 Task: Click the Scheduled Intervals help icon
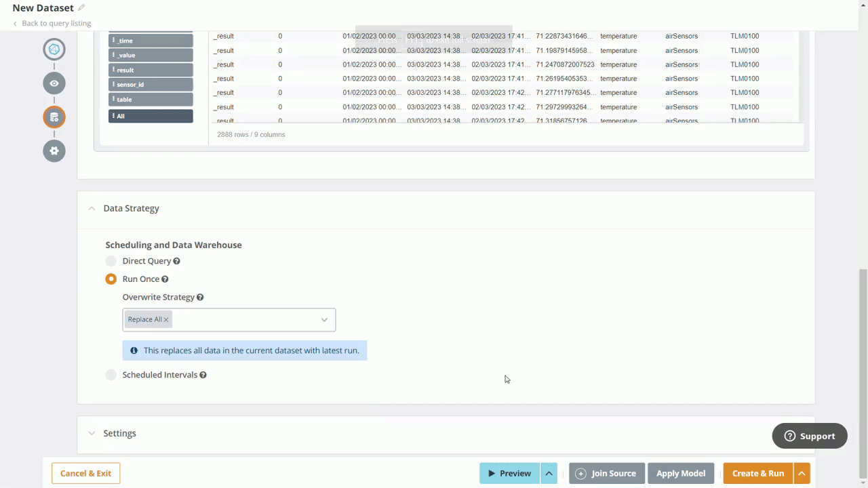pyautogui.click(x=203, y=375)
